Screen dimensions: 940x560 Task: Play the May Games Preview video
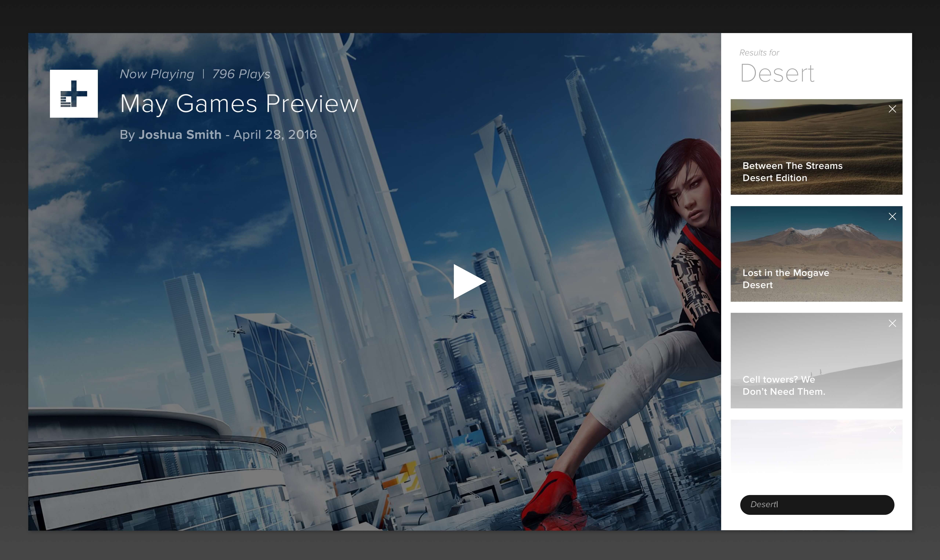click(x=469, y=281)
